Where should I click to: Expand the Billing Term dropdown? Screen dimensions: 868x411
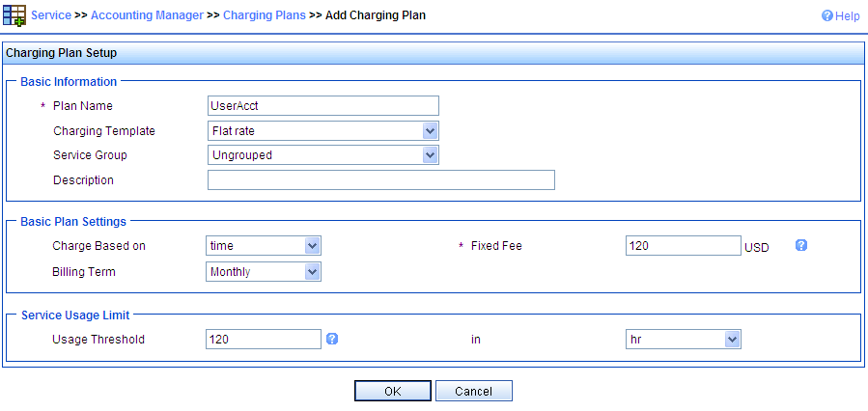tap(264, 272)
